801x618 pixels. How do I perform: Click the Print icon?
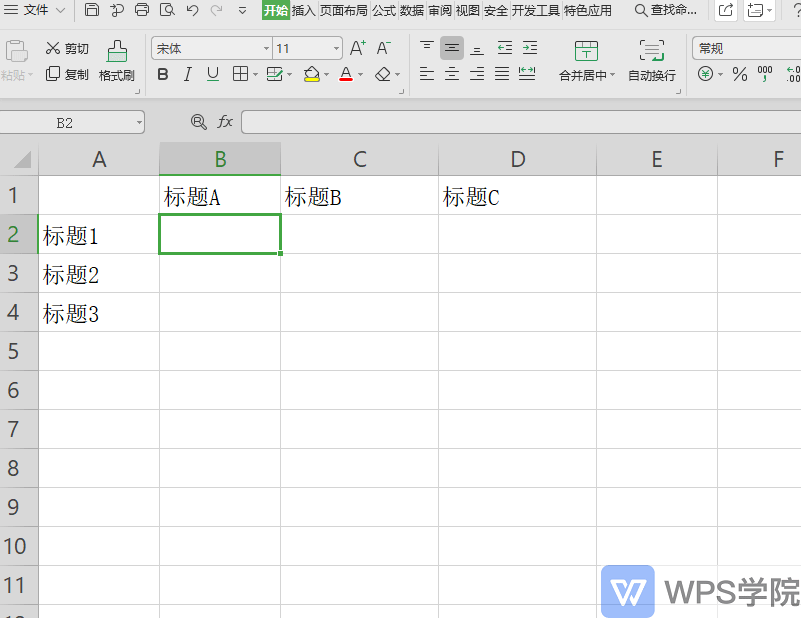[x=142, y=10]
